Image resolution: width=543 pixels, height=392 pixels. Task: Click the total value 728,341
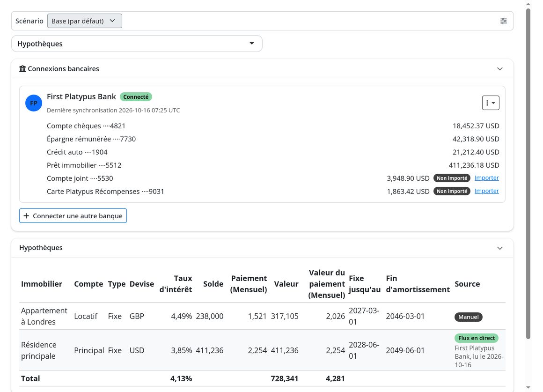(284, 378)
